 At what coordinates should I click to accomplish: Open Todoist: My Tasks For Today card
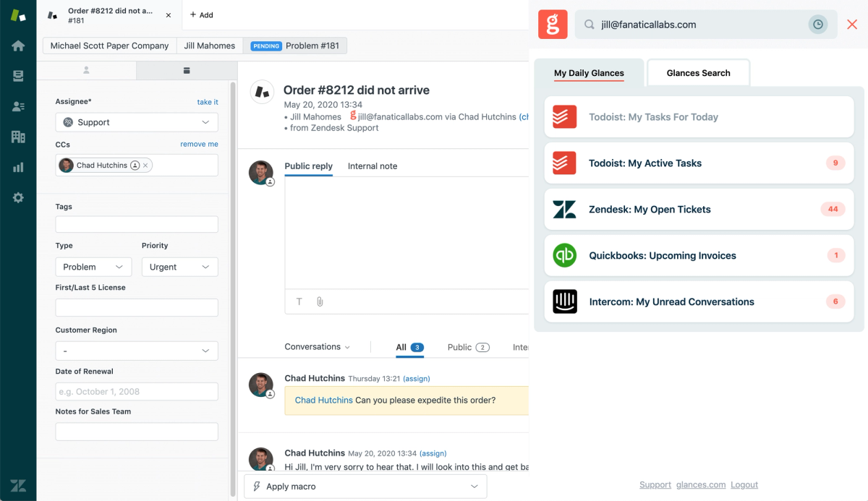[x=699, y=116]
